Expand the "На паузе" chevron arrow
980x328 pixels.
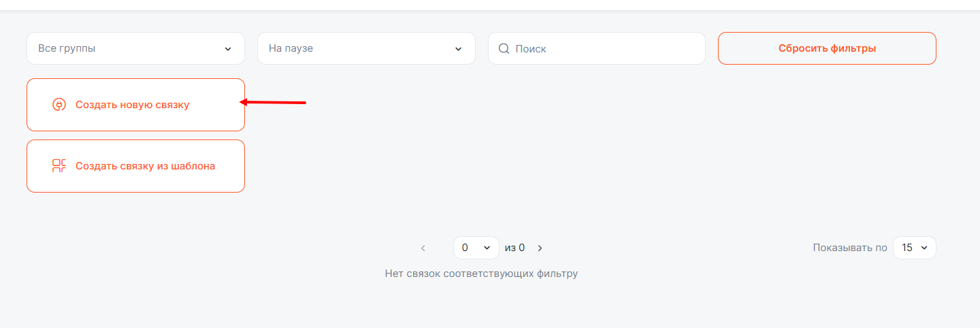[x=458, y=49]
